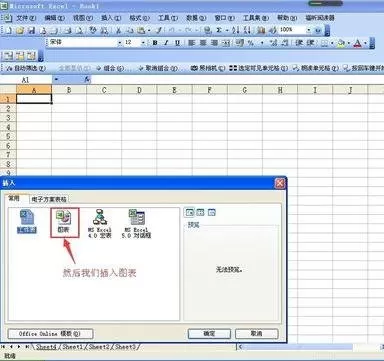Open the Borders dropdown arrow
384x361 pixels.
pyautogui.click(x=332, y=43)
